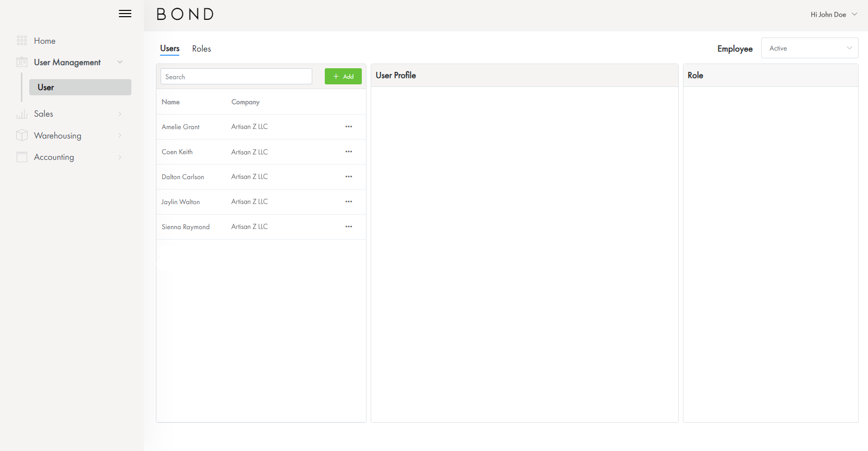This screenshot has width=868, height=451.
Task: Collapse the User Management section
Action: coord(120,62)
